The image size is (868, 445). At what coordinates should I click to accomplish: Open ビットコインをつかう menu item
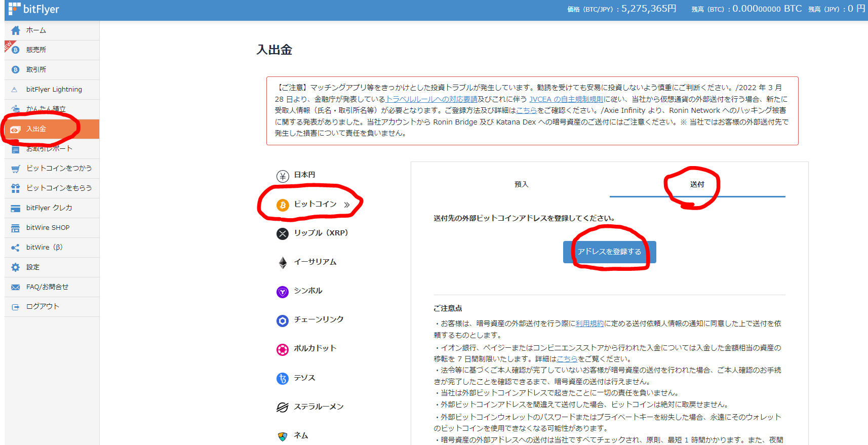point(52,169)
